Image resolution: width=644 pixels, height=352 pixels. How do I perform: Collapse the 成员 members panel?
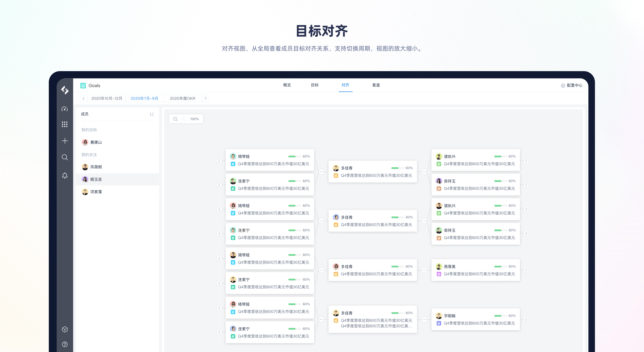(152, 114)
